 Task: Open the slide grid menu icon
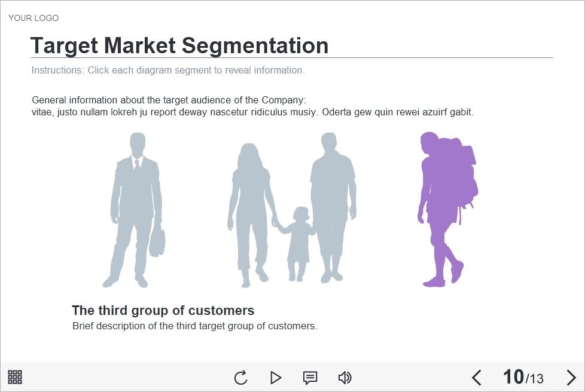tap(15, 377)
